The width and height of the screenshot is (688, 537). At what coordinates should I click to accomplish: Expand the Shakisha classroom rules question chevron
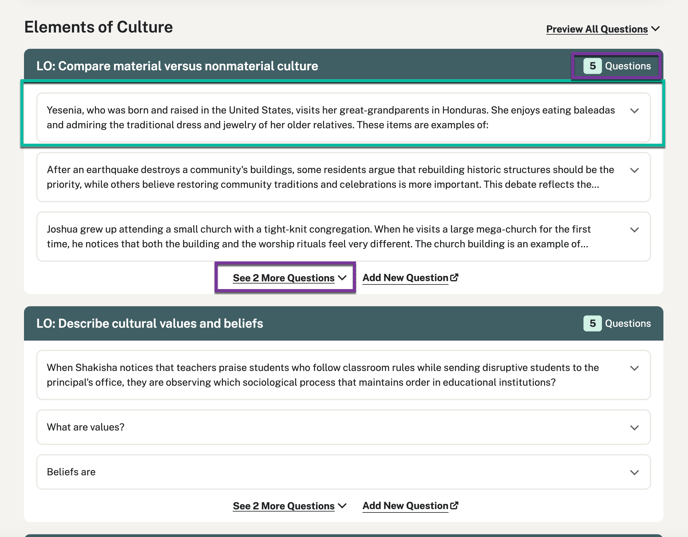(634, 368)
